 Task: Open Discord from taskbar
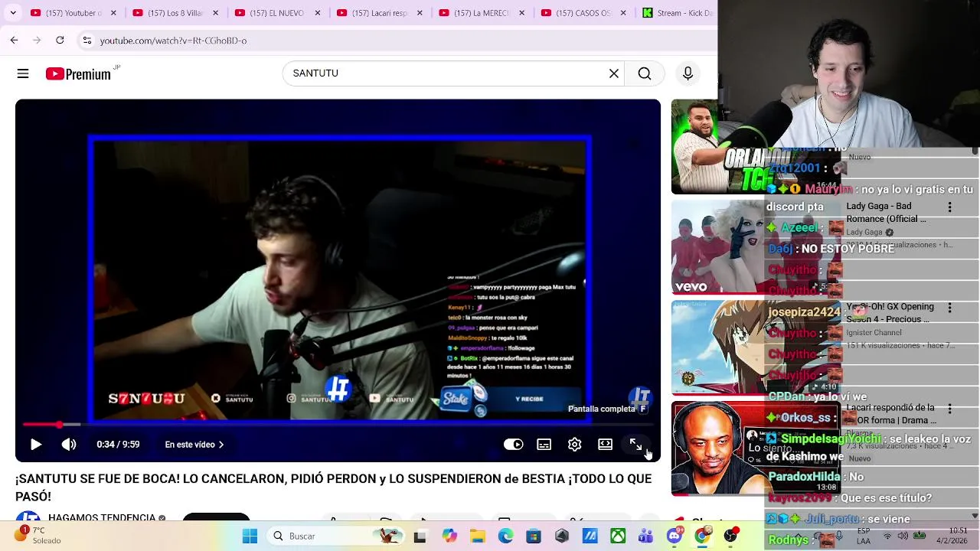pos(674,536)
